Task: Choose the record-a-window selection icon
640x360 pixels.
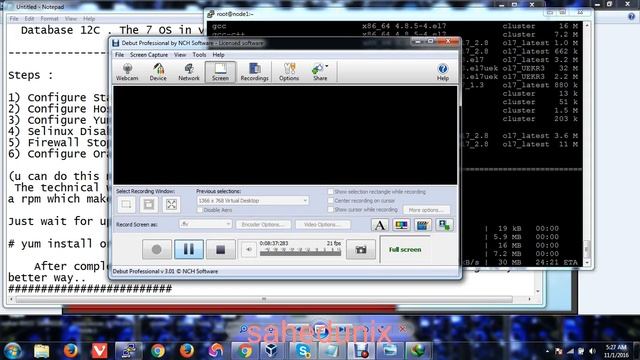Action: [149, 204]
